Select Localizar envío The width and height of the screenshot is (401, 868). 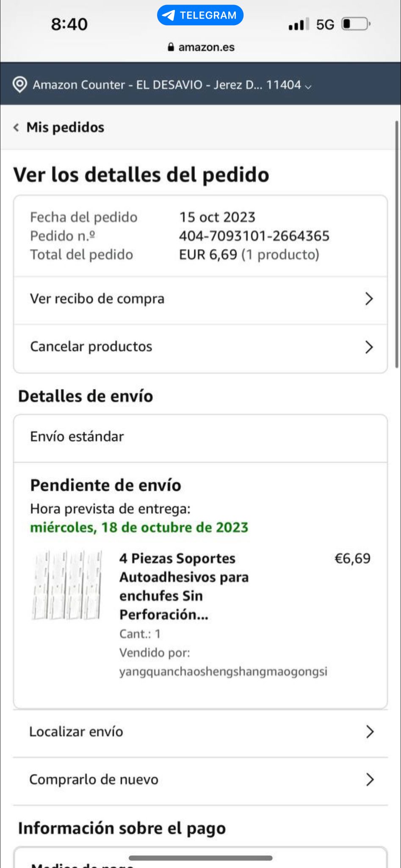[x=76, y=732]
